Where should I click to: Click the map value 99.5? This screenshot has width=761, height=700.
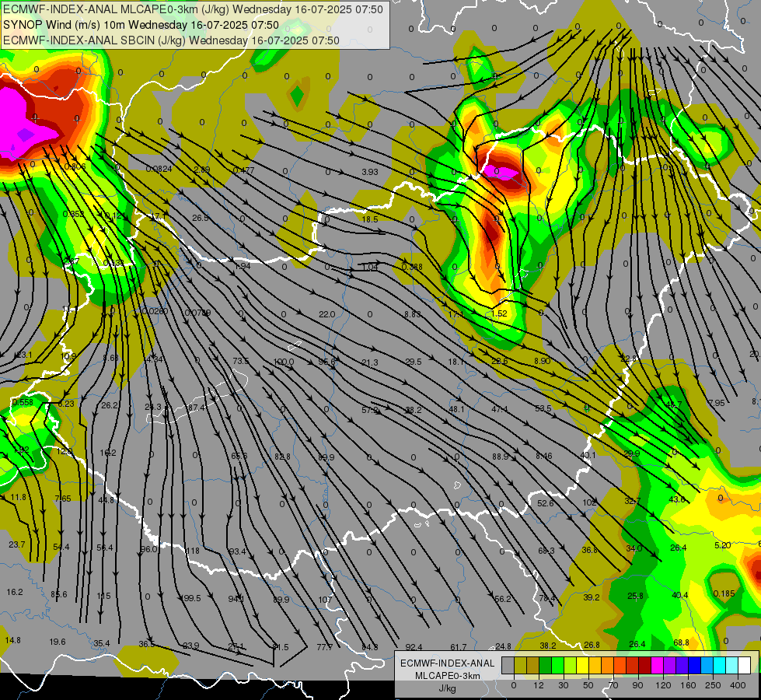point(192,598)
